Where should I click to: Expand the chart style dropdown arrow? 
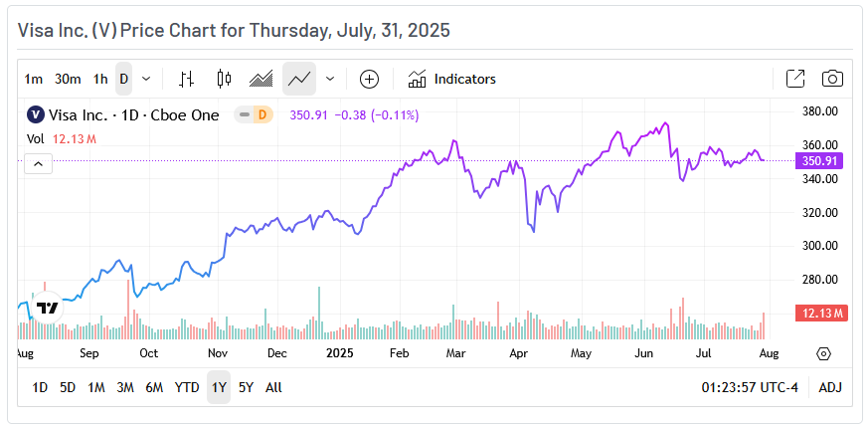pos(330,79)
